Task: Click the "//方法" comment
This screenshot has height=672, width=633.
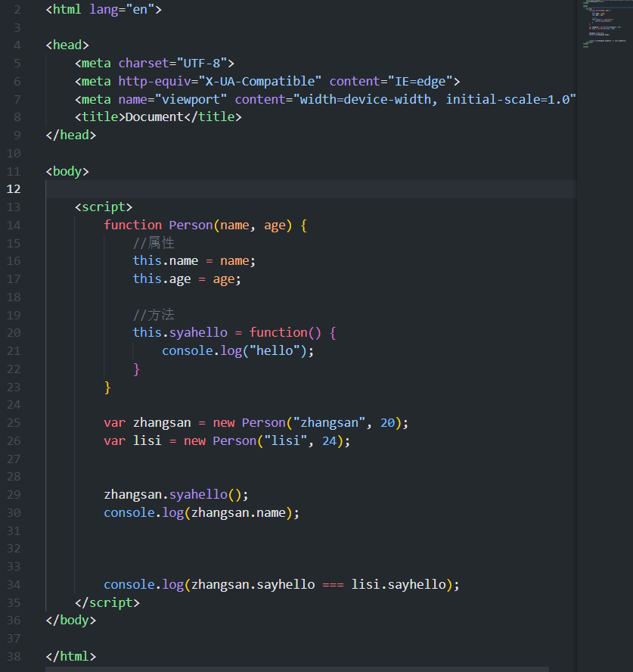Action: pyautogui.click(x=154, y=315)
